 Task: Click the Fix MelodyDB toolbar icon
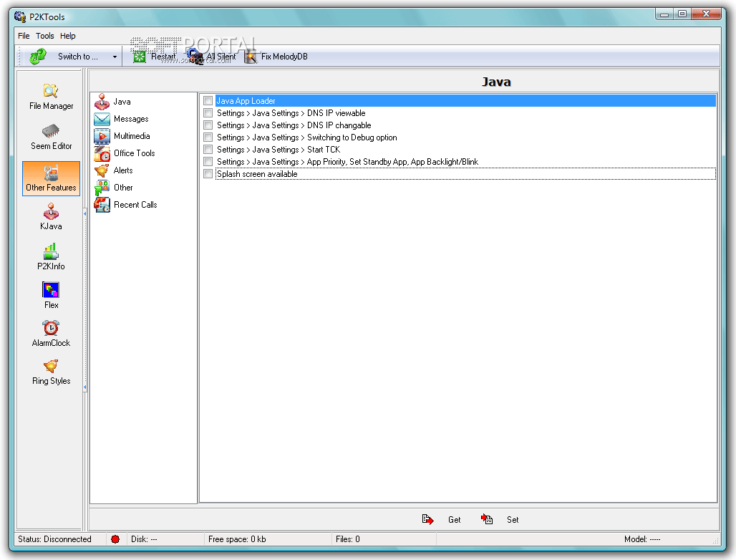251,57
